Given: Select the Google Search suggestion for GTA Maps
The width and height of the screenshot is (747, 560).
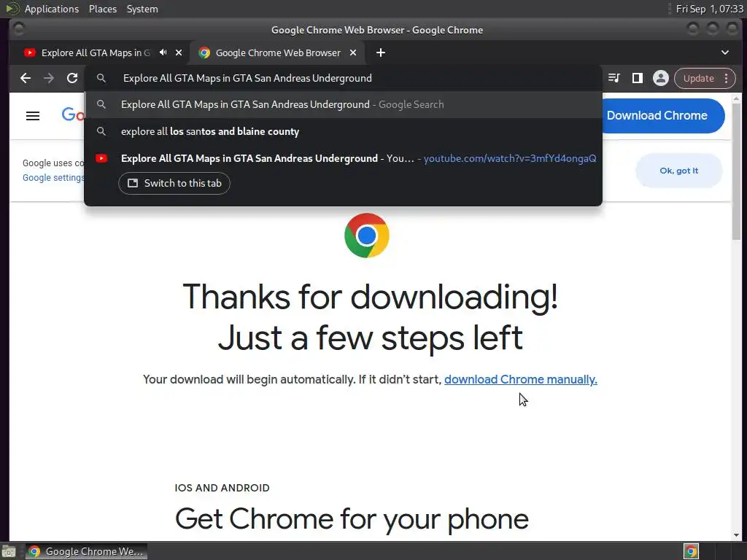Looking at the screenshot, I should pos(343,104).
